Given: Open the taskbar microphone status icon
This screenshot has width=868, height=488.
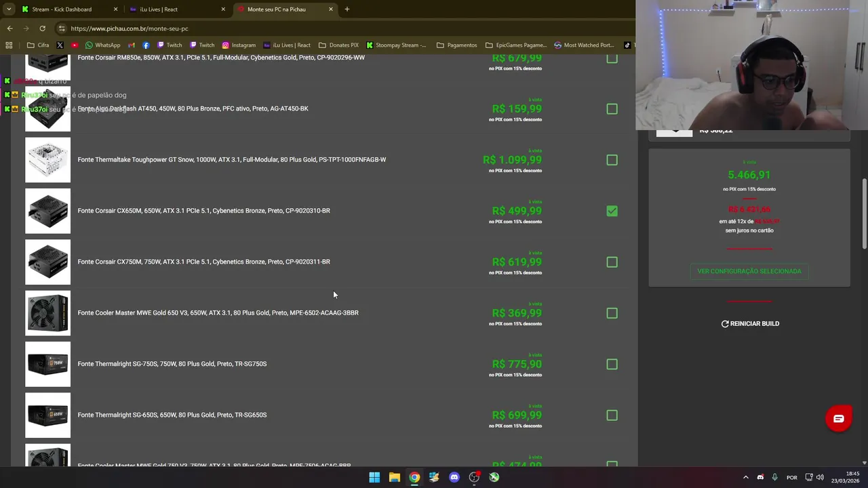Looking at the screenshot, I should tap(774, 477).
